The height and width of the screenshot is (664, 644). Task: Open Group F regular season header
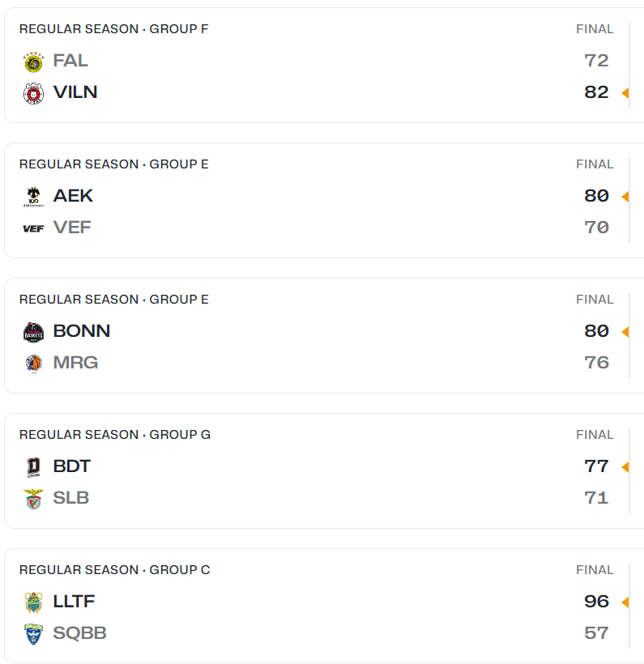coord(114,29)
